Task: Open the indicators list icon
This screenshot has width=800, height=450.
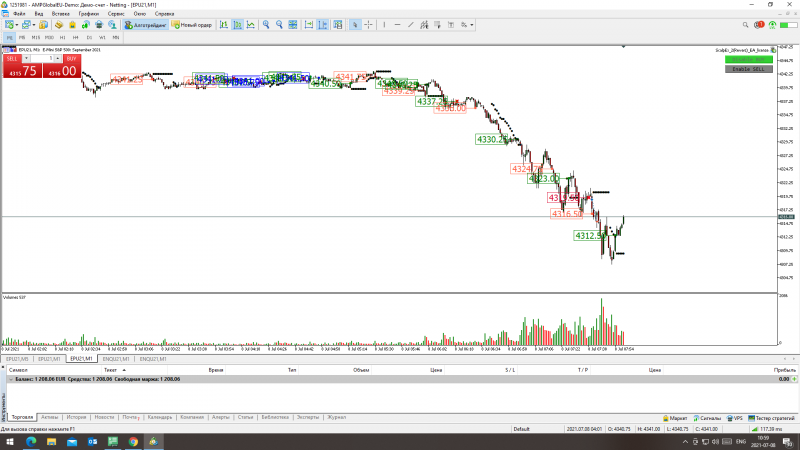Action: click(x=338, y=24)
